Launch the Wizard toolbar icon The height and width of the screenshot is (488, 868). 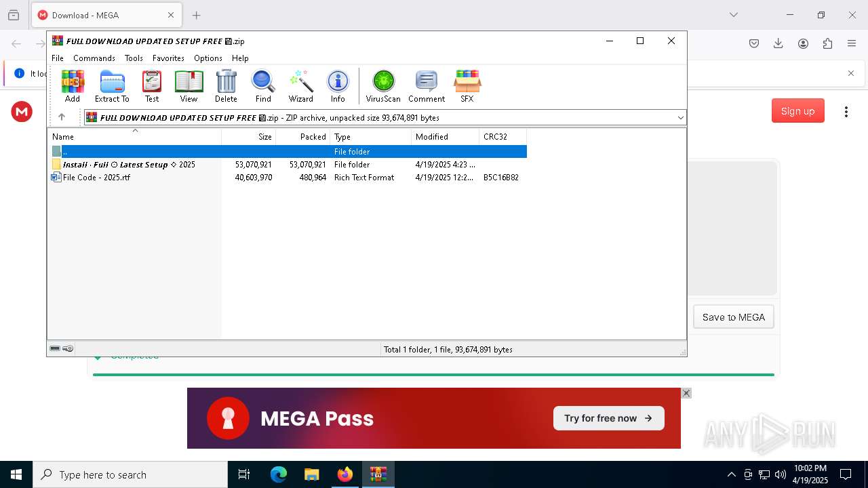[301, 86]
